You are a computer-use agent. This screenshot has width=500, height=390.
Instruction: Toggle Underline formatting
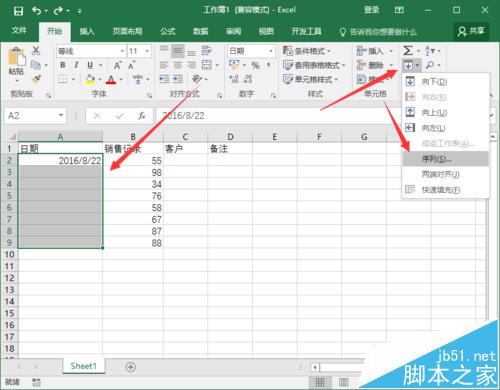click(90, 65)
